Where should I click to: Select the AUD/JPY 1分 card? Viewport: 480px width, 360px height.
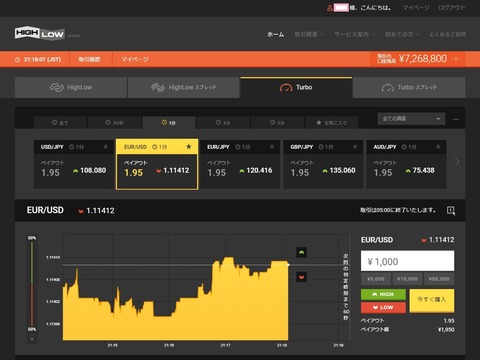(x=406, y=165)
